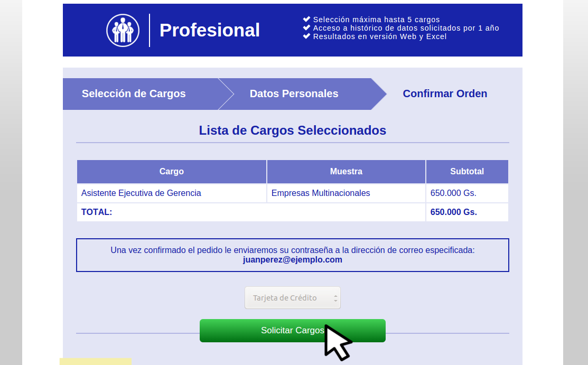Select the Confirmar Orden step
Viewport: 588px width, 365px height.
click(445, 94)
